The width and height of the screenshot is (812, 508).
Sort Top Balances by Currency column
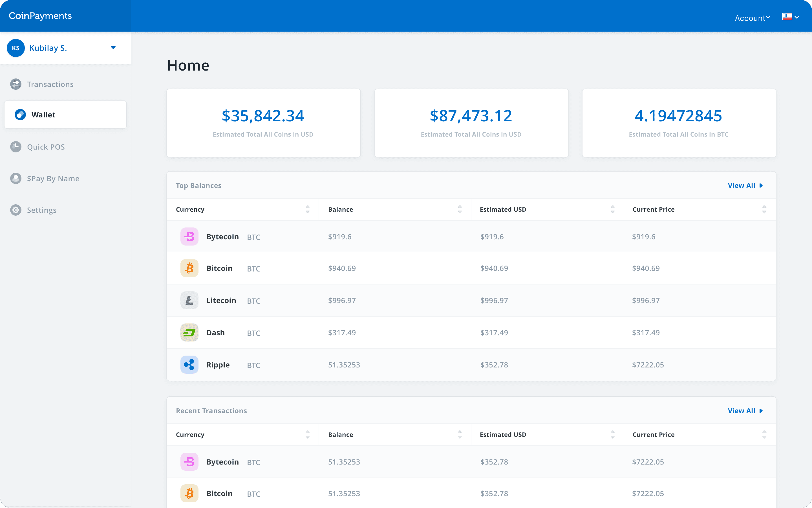point(307,209)
